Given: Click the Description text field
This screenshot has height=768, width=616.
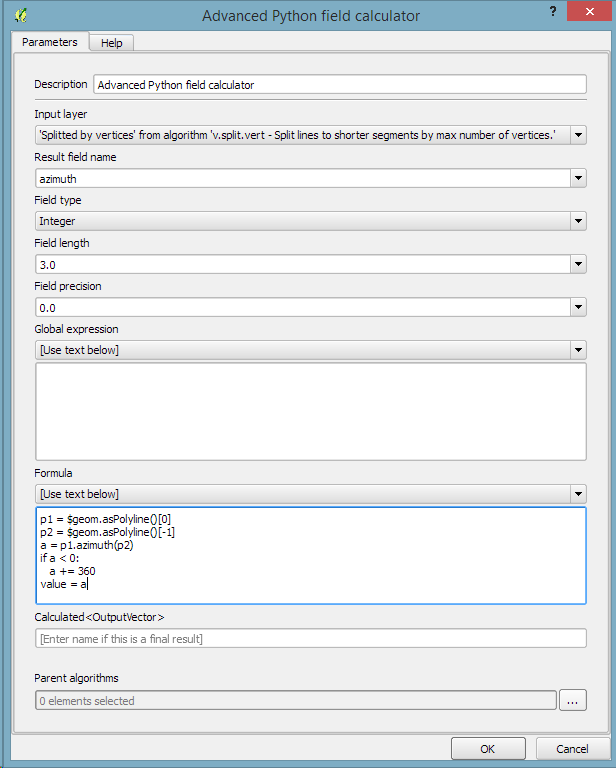Looking at the screenshot, I should coord(339,85).
